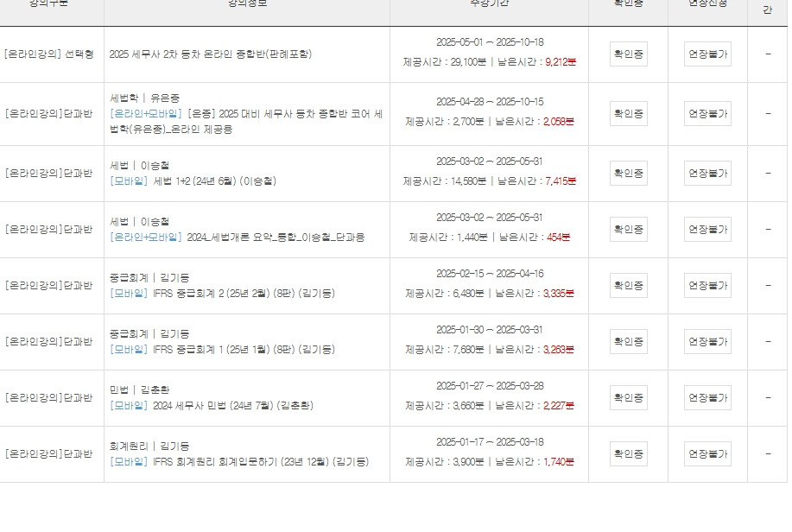Open the 2025 세무사 2차 동차 온라인 종합반 course title
792x532 pixels.
(211, 54)
